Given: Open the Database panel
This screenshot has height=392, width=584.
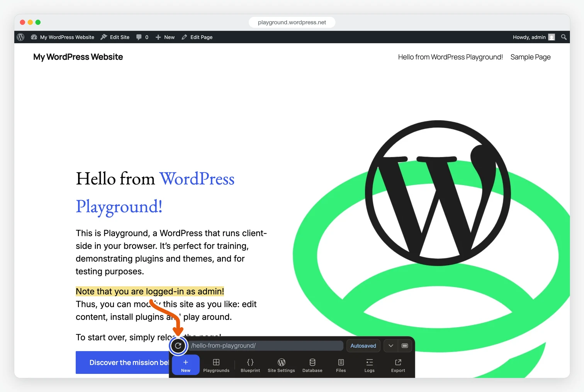Looking at the screenshot, I should (312, 365).
